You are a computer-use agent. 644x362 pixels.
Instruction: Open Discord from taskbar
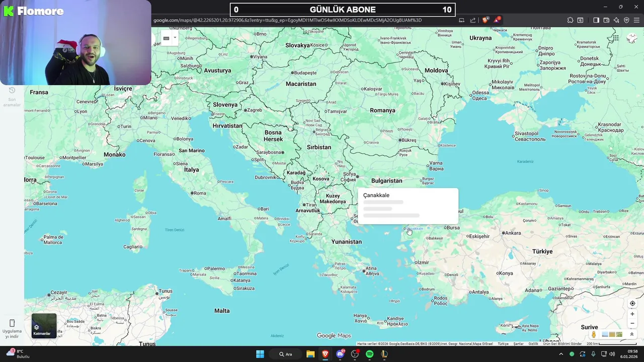tap(340, 354)
